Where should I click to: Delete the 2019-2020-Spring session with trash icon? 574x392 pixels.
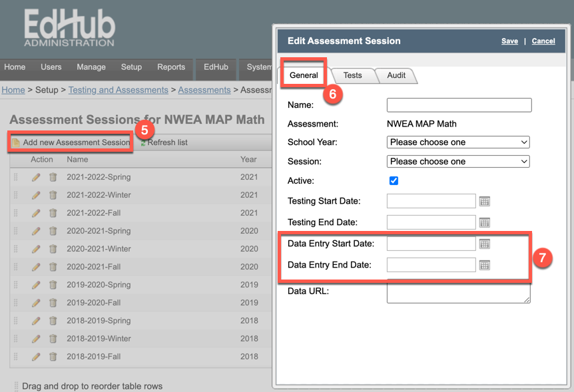[53, 285]
